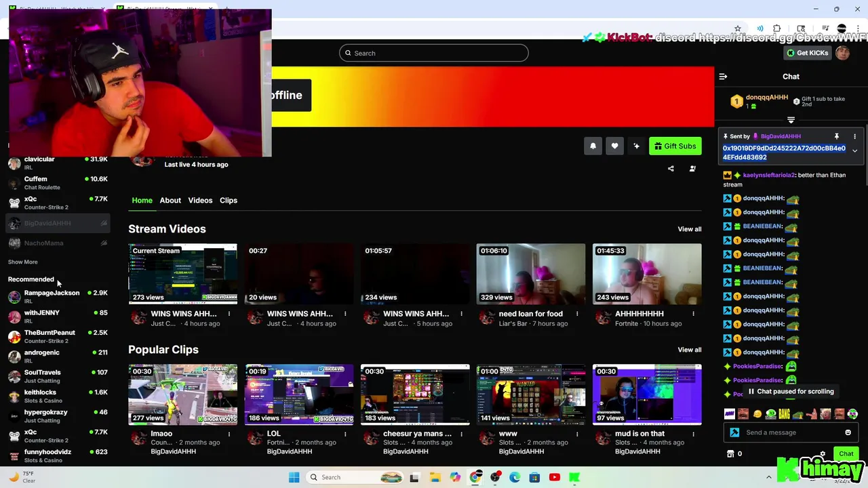Open options for LOL clip

[345, 434]
